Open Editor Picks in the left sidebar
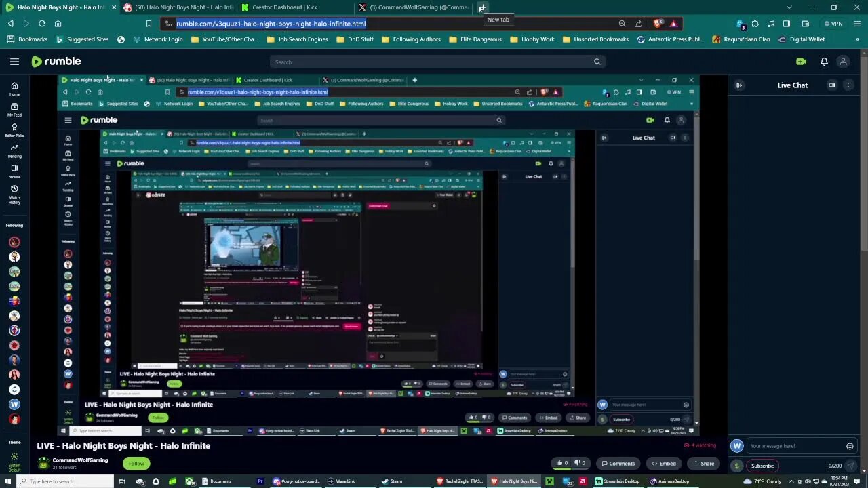Viewport: 868px width, 488px height. 14,130
